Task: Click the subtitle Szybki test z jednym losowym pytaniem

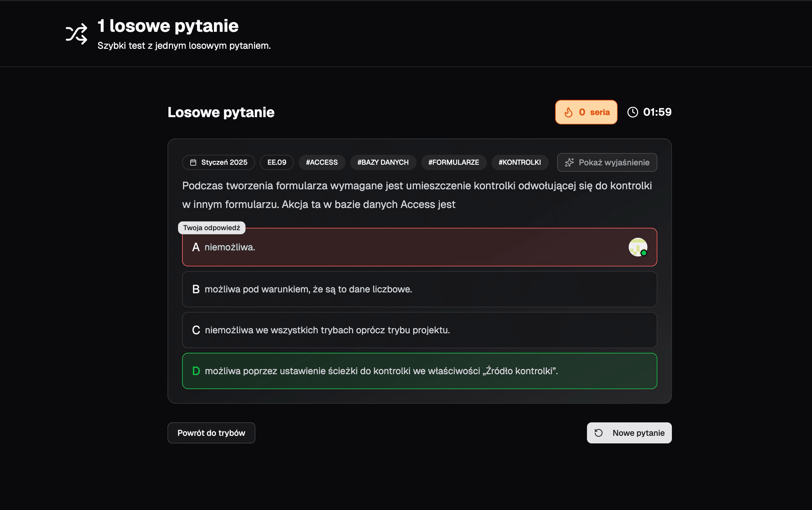Action: tap(184, 46)
